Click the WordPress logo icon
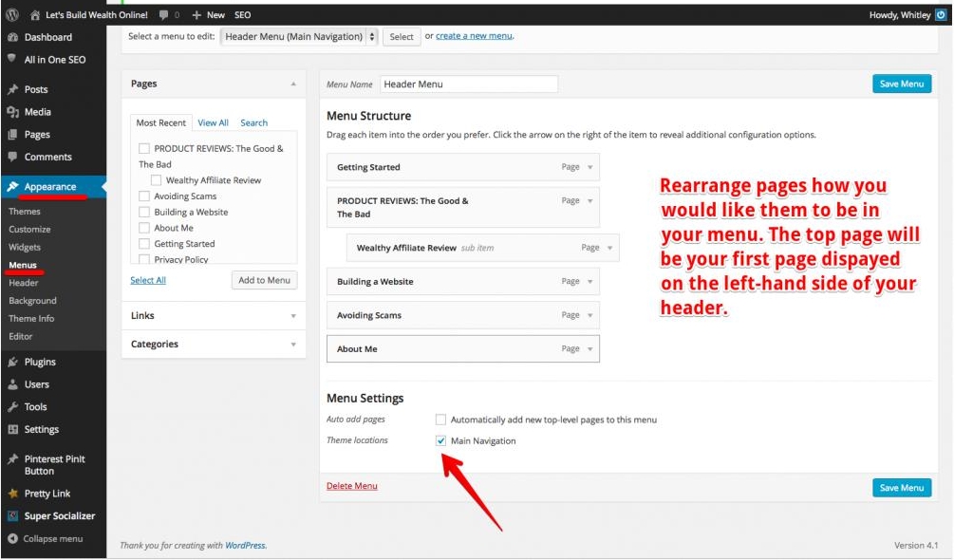 coord(12,14)
